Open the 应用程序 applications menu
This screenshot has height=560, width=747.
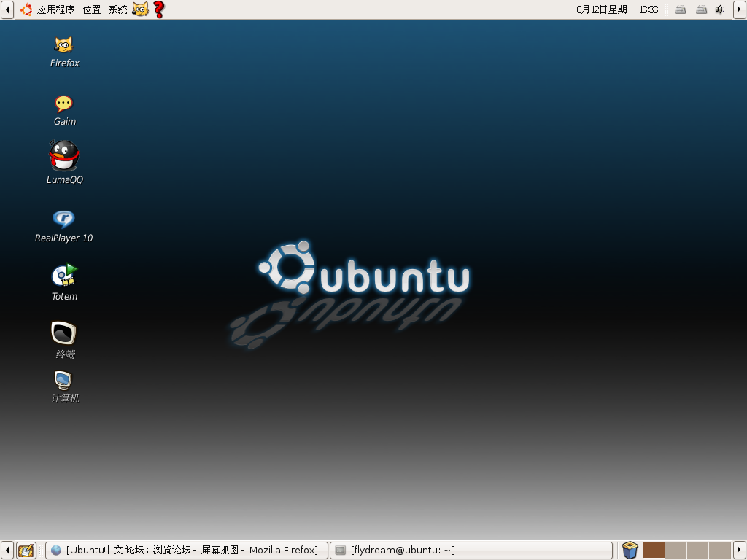(x=55, y=9)
